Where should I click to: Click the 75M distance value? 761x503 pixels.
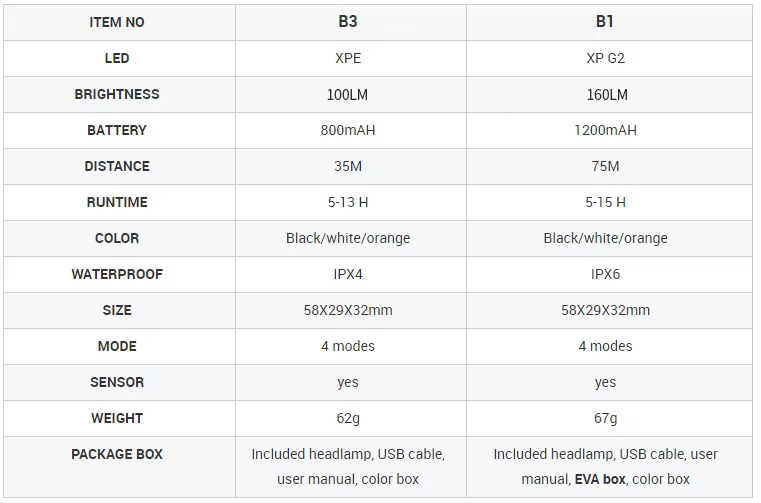click(x=605, y=166)
